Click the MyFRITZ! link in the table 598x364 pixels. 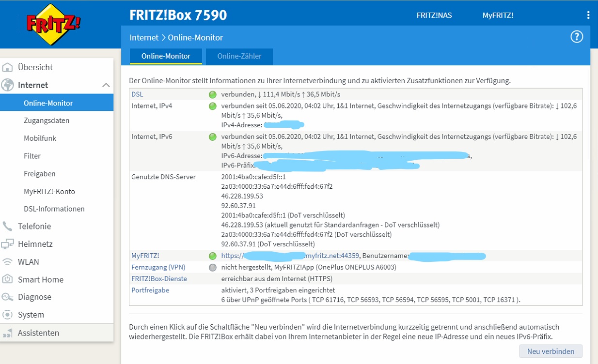pos(145,256)
